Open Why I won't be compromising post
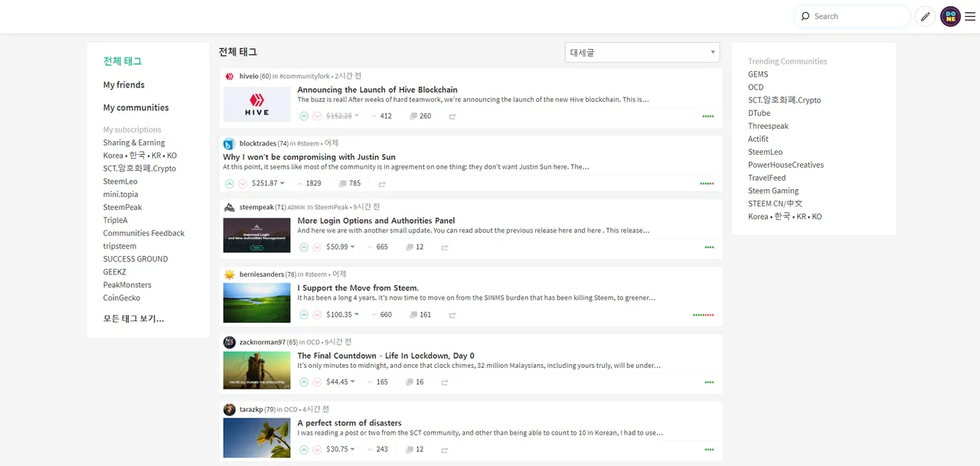Image resolution: width=980 pixels, height=466 pixels. pyautogui.click(x=309, y=157)
